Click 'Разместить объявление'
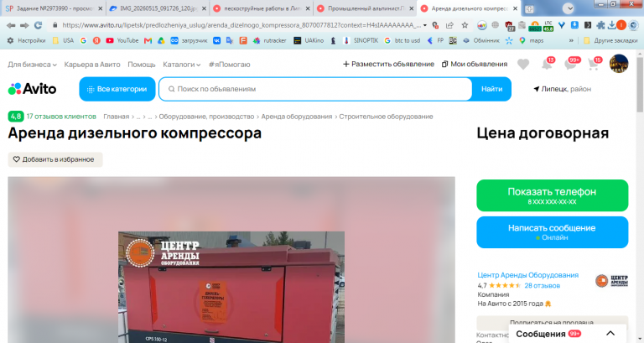This screenshot has height=343, width=644. (x=388, y=64)
